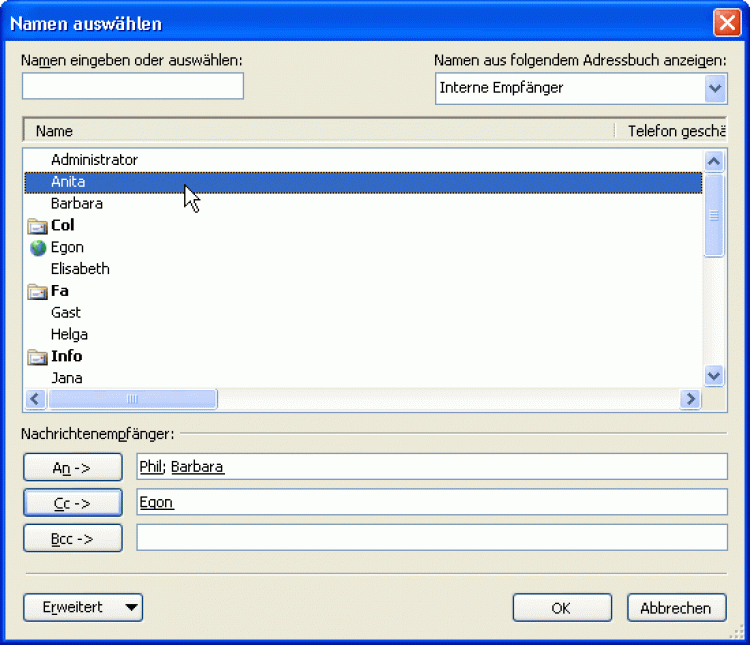
Task: Click the folder icon beside Col
Action: (38, 226)
